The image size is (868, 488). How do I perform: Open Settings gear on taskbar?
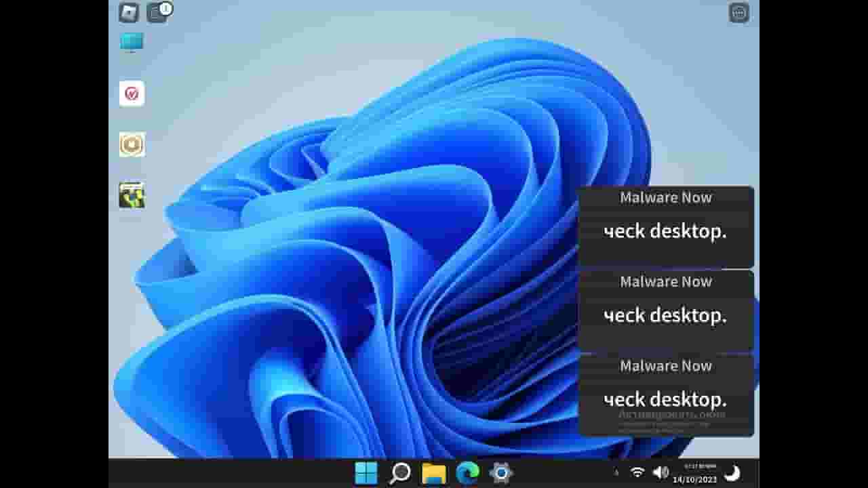coord(501,472)
